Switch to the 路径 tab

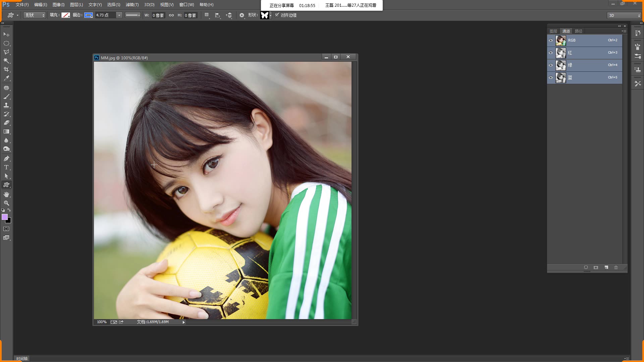click(579, 31)
